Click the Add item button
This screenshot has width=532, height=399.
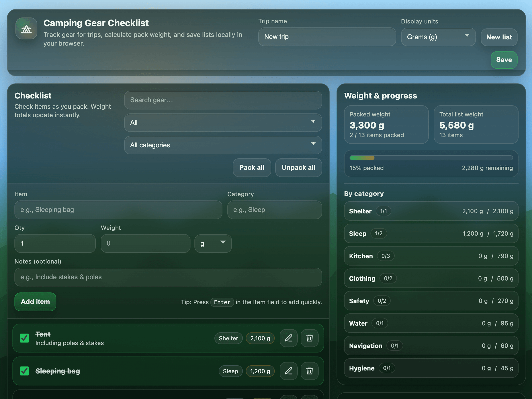coord(35,302)
